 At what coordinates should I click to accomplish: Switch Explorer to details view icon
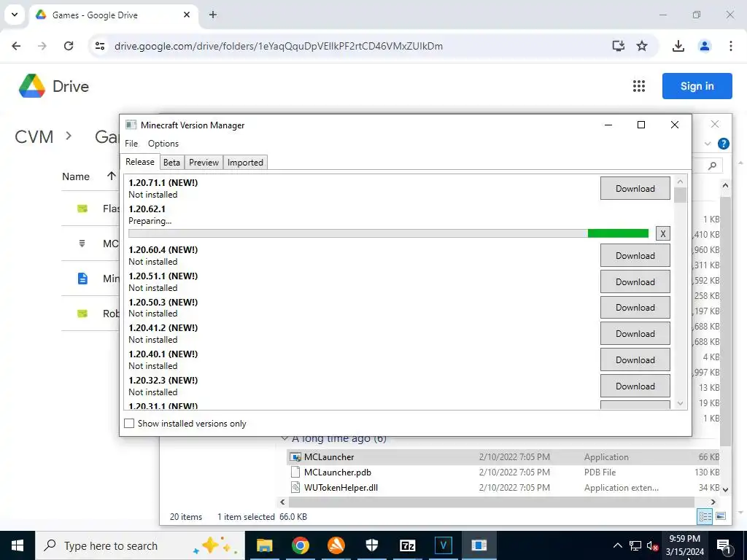click(705, 516)
